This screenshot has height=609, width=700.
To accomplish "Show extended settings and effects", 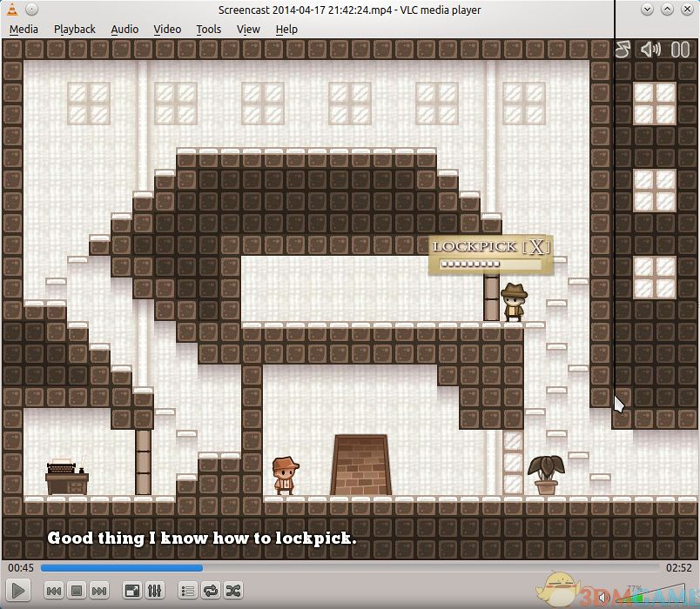I will (155, 591).
